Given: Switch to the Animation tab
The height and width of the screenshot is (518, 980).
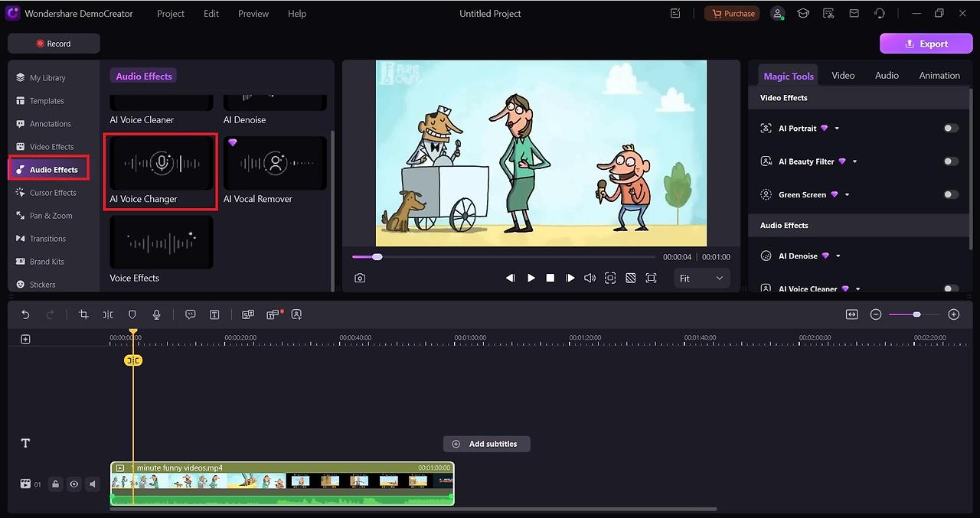Looking at the screenshot, I should tap(939, 75).
